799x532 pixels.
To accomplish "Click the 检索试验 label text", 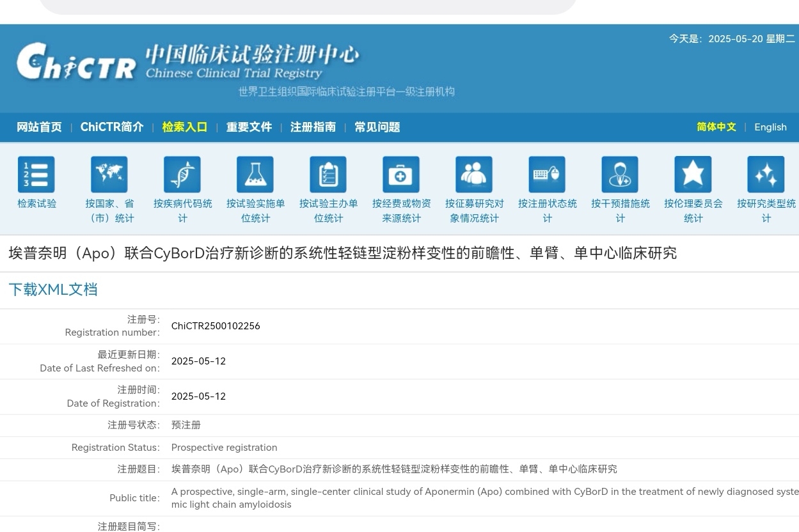I will [37, 203].
